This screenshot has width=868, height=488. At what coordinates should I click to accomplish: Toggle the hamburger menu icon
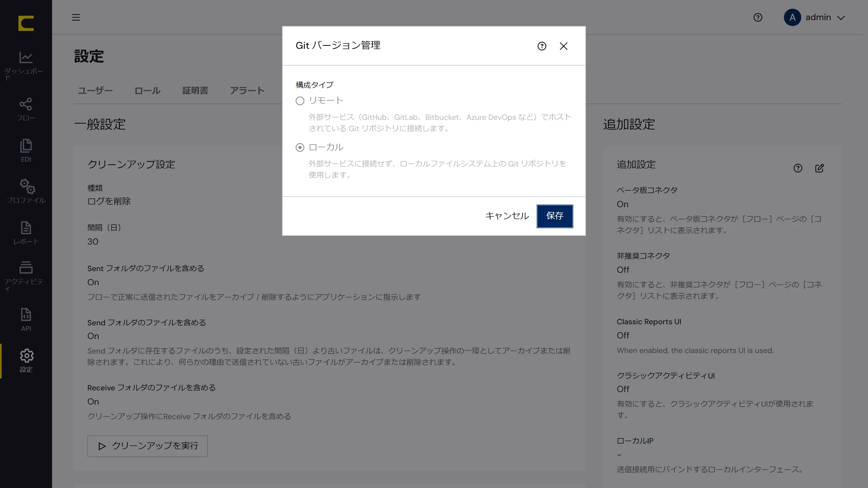click(x=76, y=17)
